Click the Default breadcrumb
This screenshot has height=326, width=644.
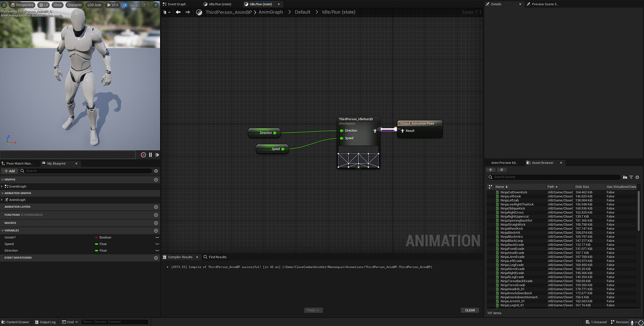[x=302, y=12]
